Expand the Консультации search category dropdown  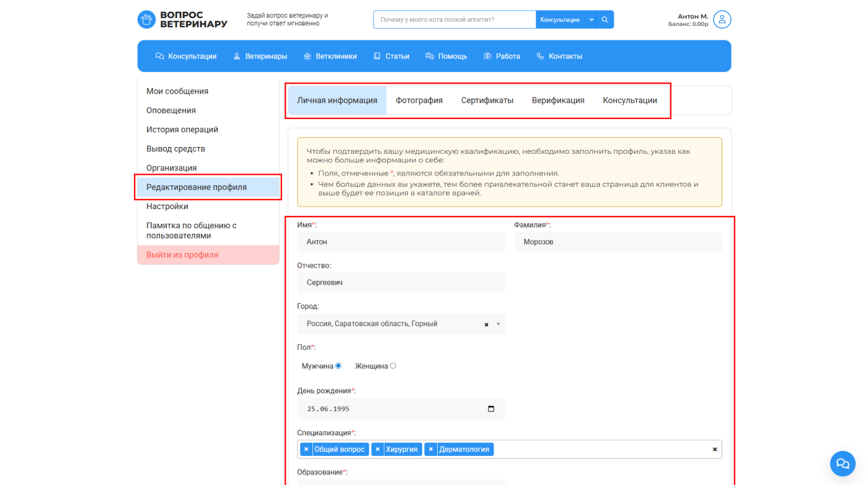tap(591, 19)
